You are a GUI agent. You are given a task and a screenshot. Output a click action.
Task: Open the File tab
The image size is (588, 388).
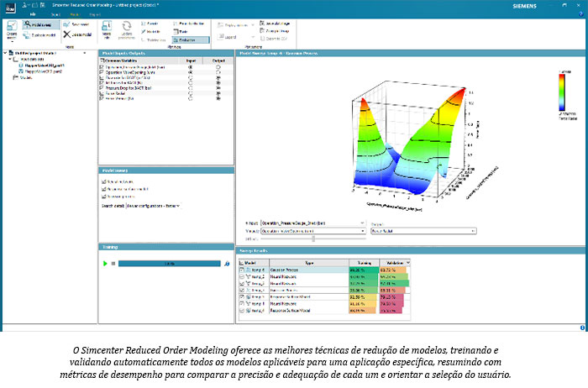point(33,14)
